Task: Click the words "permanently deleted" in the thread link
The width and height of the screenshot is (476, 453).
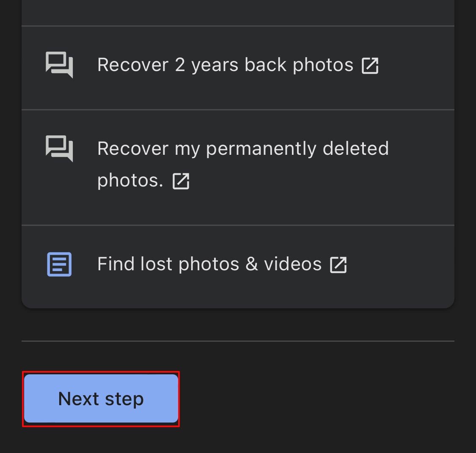Action: click(297, 149)
